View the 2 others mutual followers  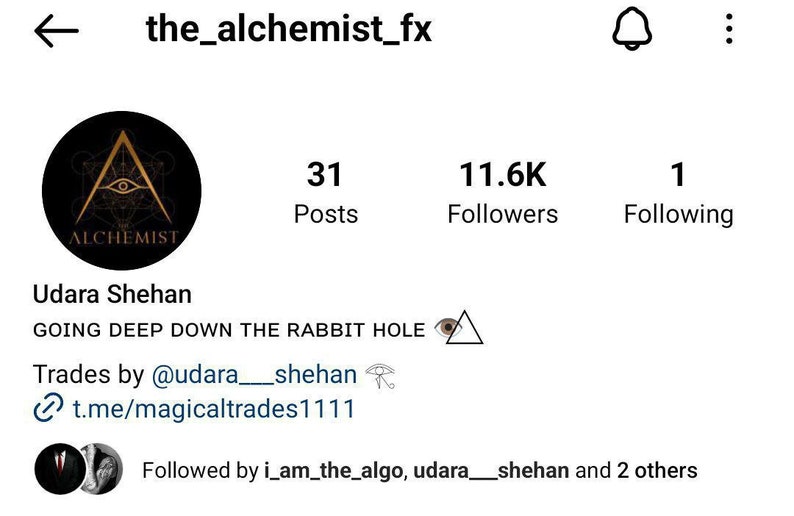(657, 471)
